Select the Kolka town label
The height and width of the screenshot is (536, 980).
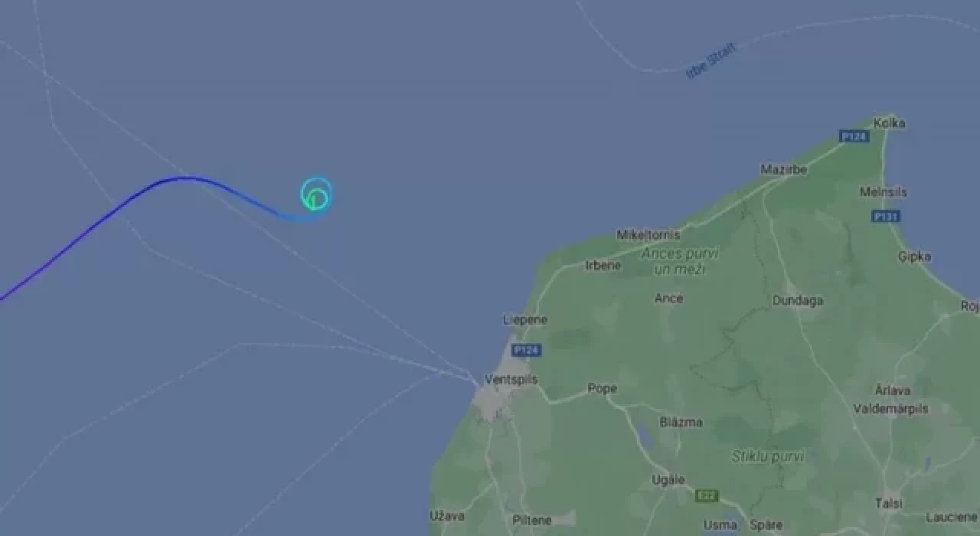(889, 123)
